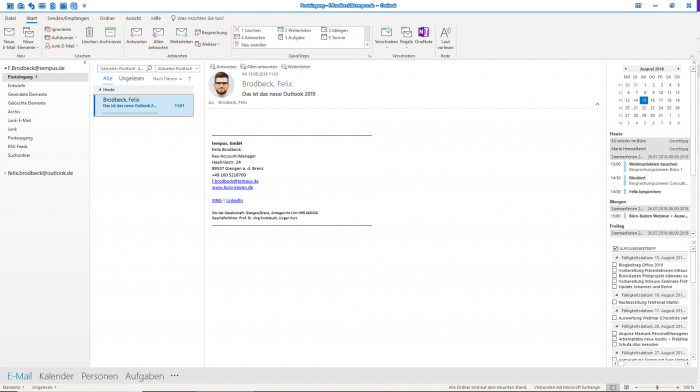Screen dimensions: 700x392
Task: Delete the message with the Löschen trash icon
Action: click(89, 36)
